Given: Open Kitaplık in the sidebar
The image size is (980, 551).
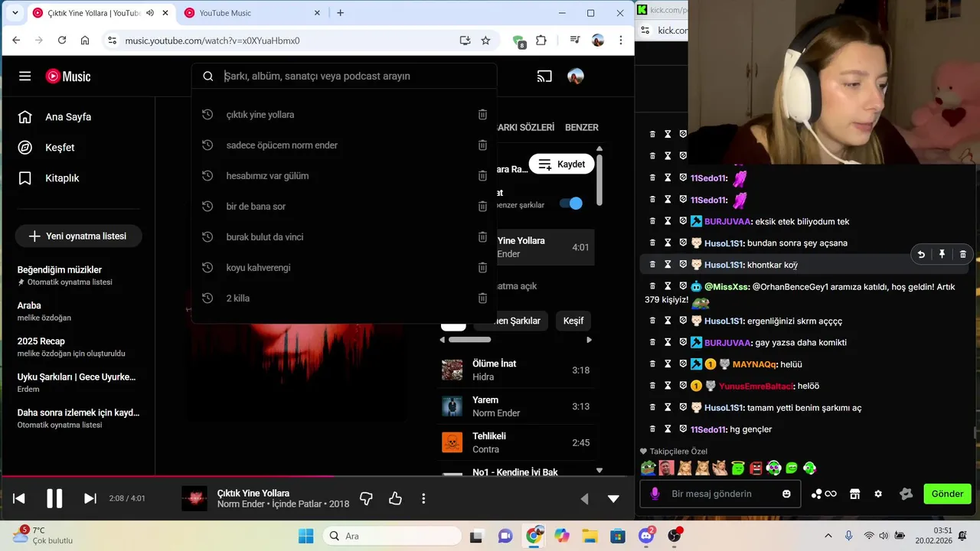Looking at the screenshot, I should coord(62,178).
